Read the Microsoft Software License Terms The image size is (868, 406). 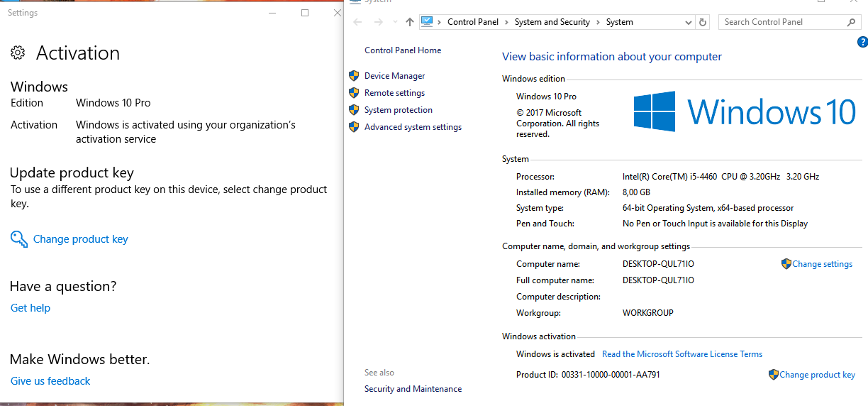click(682, 354)
